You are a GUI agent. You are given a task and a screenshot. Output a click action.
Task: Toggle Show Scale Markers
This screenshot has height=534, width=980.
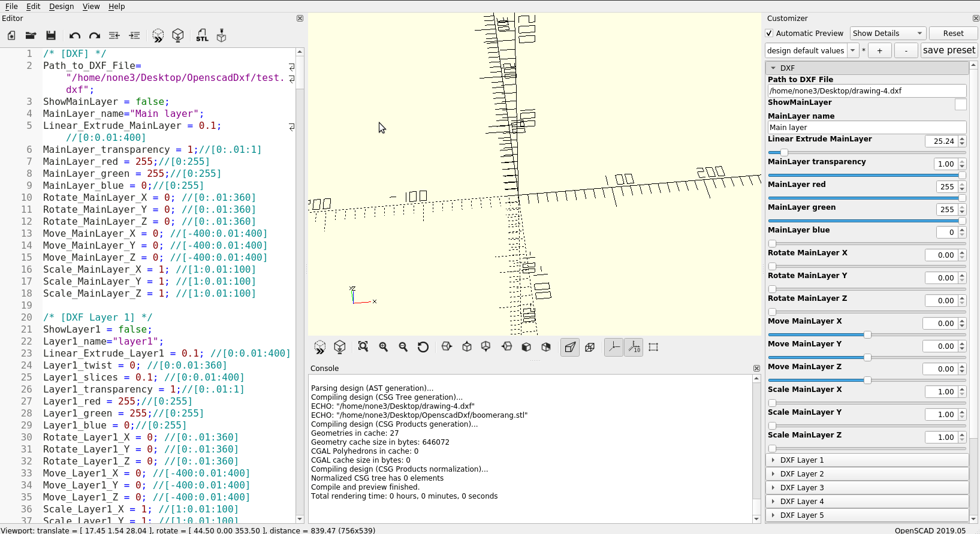634,347
